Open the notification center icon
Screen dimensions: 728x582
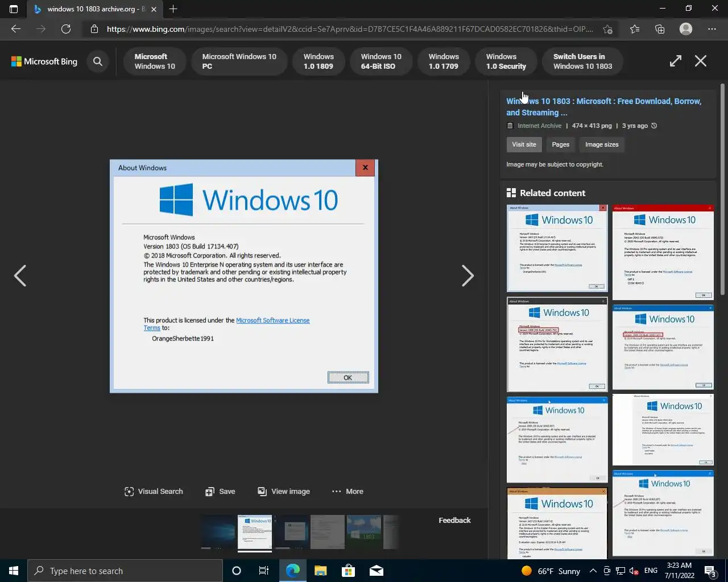click(710, 571)
